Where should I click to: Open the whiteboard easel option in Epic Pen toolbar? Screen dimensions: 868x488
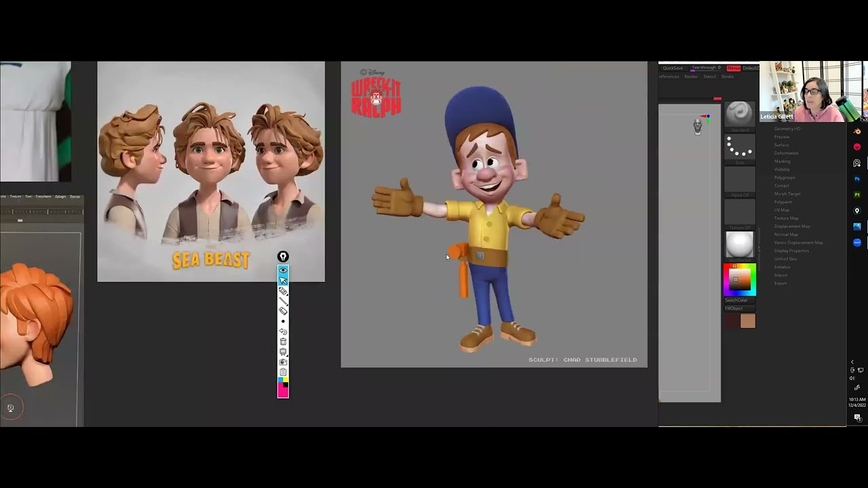pos(283,352)
